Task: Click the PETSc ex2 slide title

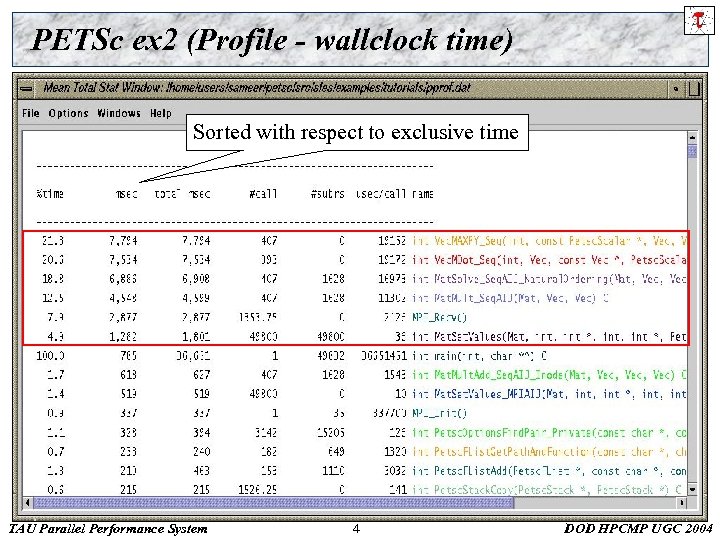Action: click(x=272, y=39)
